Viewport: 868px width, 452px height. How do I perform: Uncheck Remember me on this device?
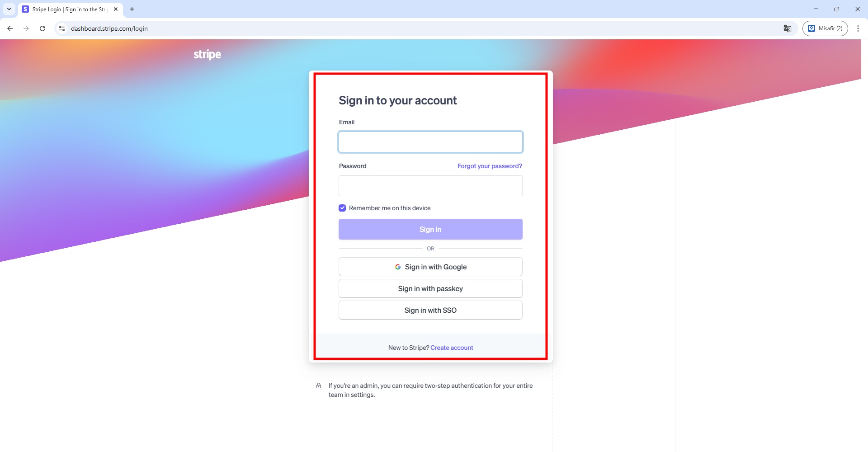point(342,208)
